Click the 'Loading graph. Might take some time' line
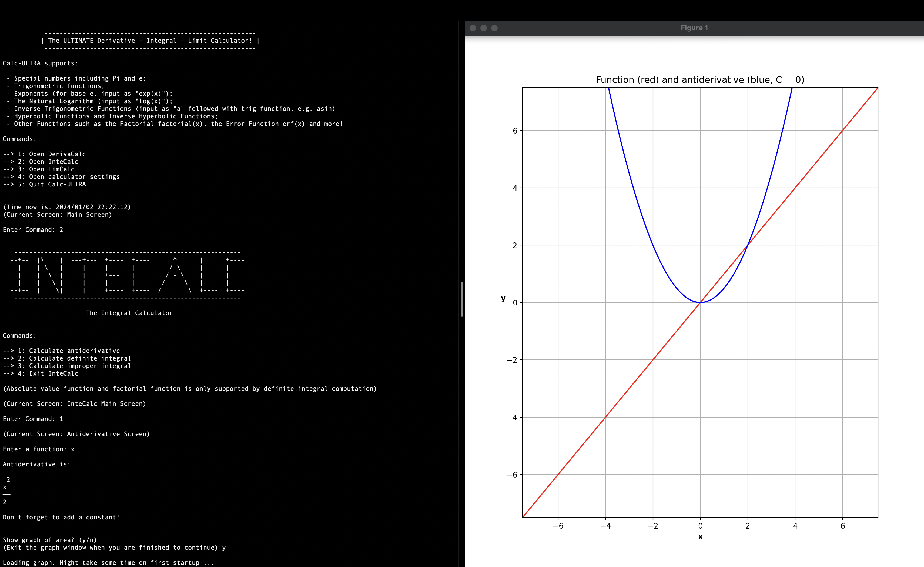This screenshot has width=924, height=567. 108,563
